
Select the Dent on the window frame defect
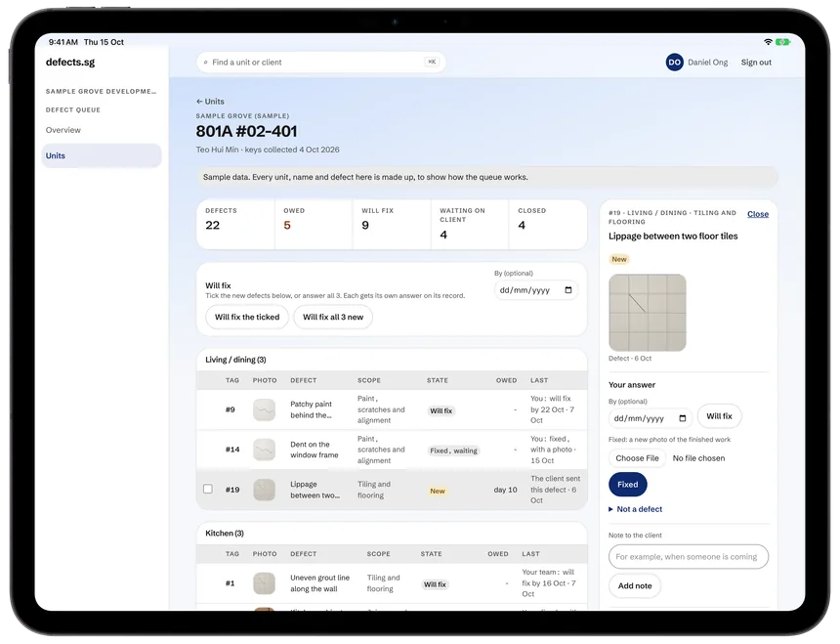(x=315, y=450)
